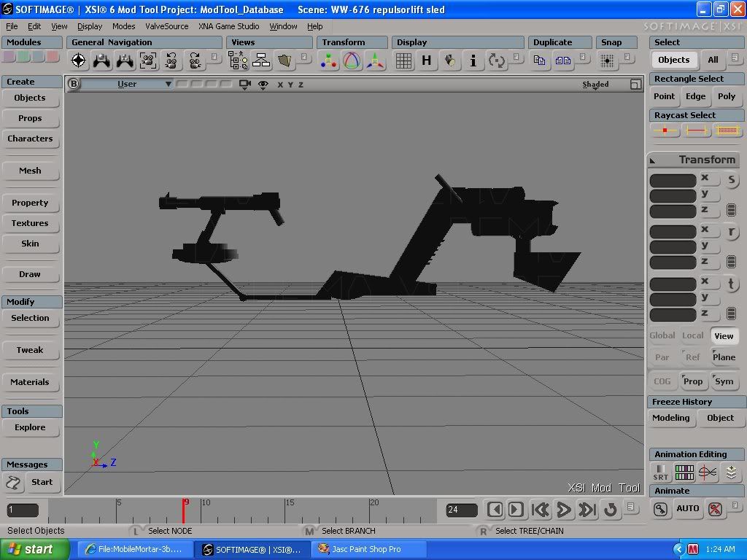The height and width of the screenshot is (560, 747).
Task: Click the red current-frame marker on timeline
Action: coord(184,510)
